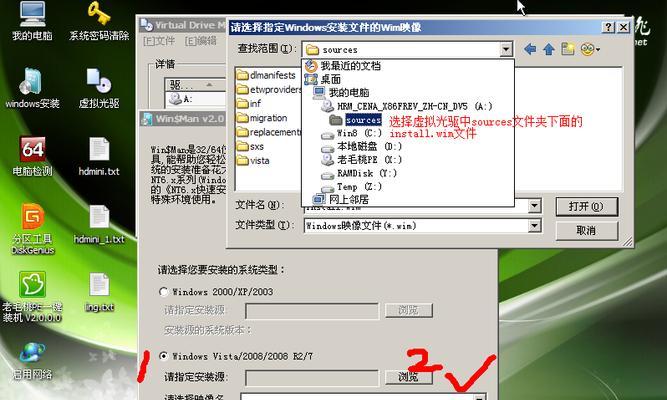
Task: Select highlighted sources folder entry
Action: tap(356, 120)
